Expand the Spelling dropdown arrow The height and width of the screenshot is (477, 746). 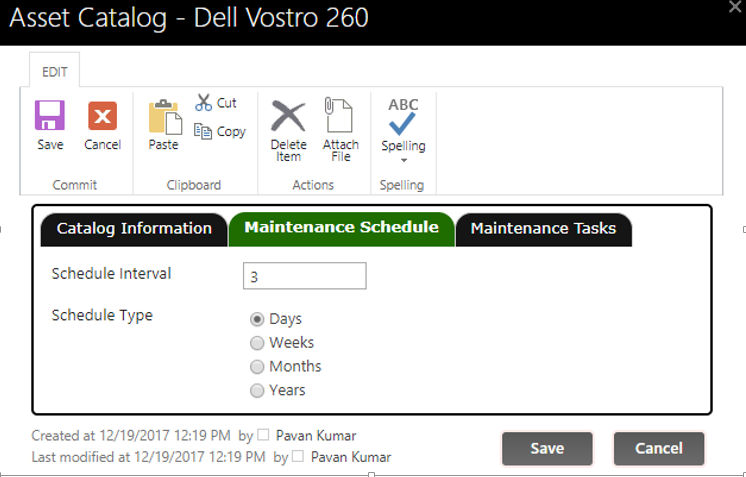(x=404, y=160)
